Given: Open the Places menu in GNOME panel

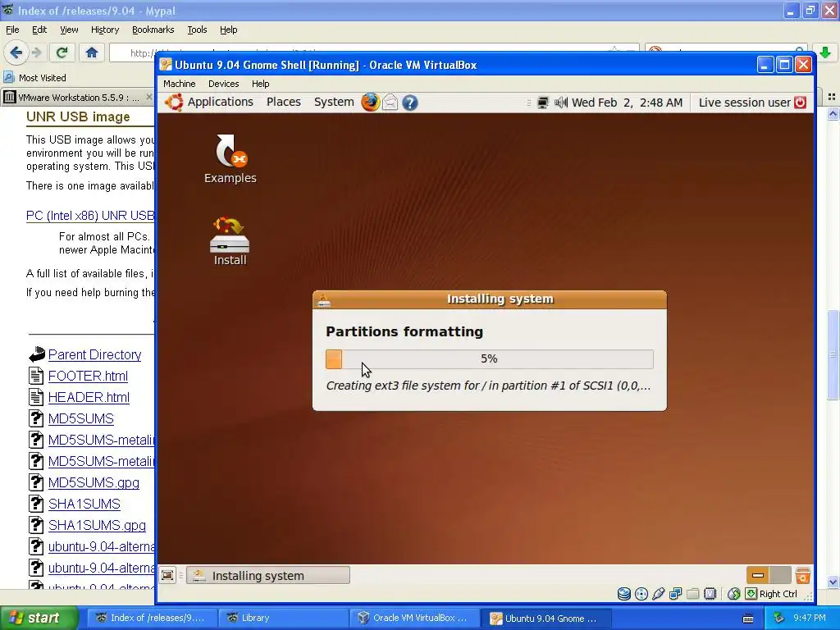Looking at the screenshot, I should pos(283,102).
